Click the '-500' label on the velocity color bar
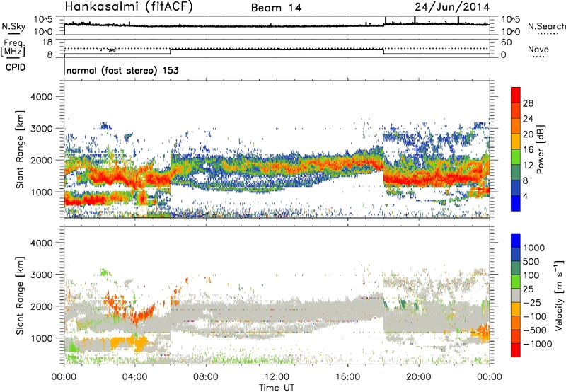This screenshot has width=566, height=392. tap(534, 330)
